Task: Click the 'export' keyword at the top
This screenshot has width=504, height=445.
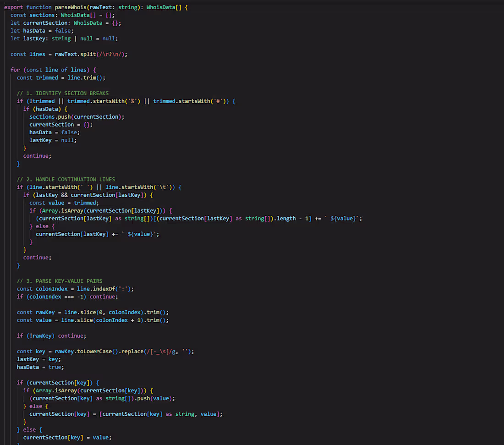Action: [x=13, y=7]
